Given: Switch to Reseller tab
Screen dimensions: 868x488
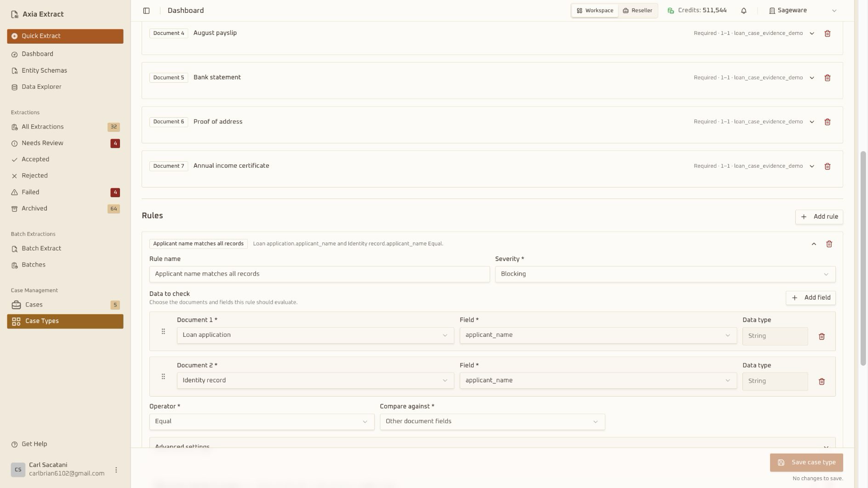Looking at the screenshot, I should (637, 11).
